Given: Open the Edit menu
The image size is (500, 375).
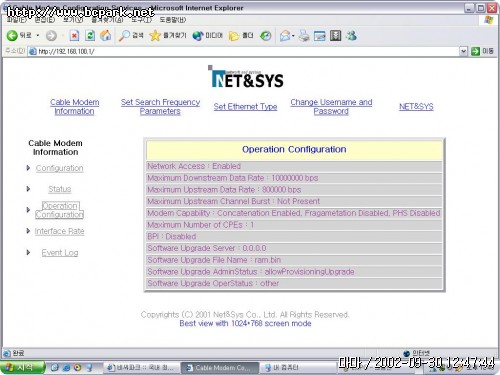Looking at the screenshot, I should (44, 20).
